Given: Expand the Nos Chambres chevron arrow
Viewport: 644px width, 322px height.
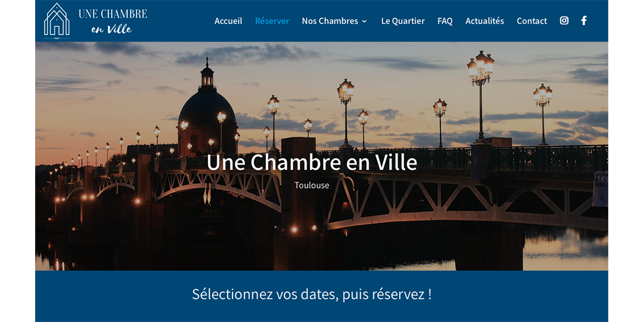Looking at the screenshot, I should click(x=364, y=21).
